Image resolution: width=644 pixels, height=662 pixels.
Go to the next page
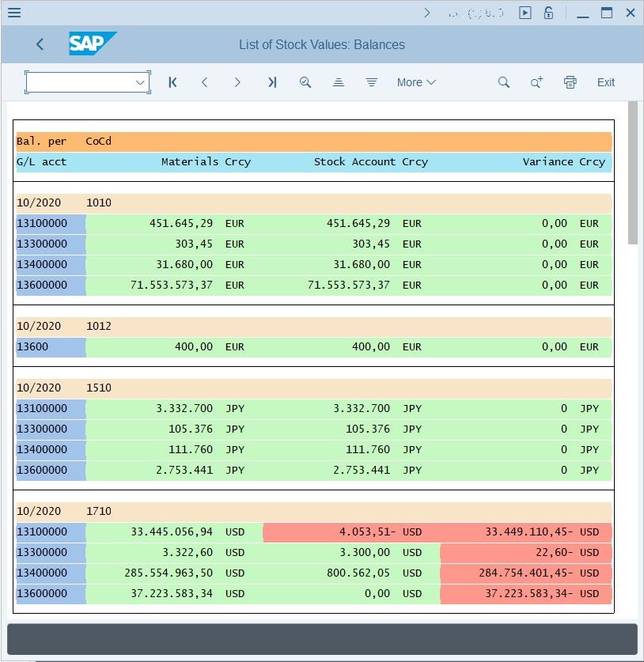coord(238,82)
